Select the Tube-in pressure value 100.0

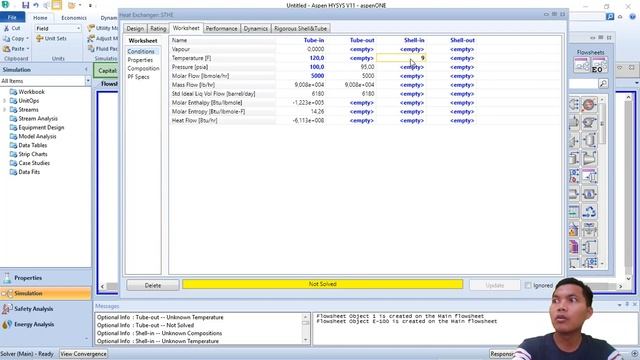click(x=317, y=67)
